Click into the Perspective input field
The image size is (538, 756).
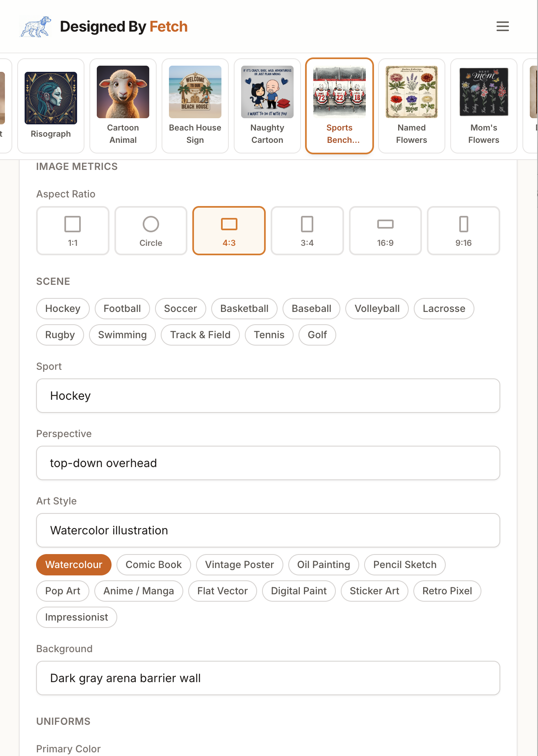click(x=268, y=463)
